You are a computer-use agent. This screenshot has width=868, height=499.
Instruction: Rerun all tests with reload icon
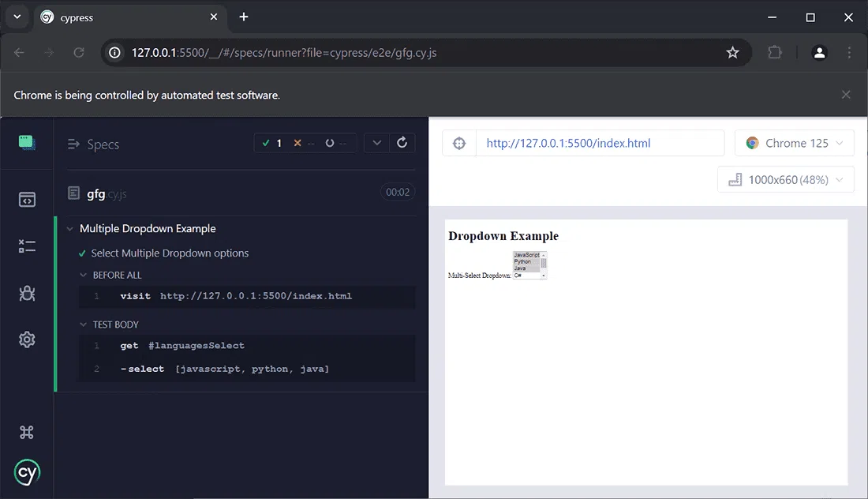coord(402,143)
